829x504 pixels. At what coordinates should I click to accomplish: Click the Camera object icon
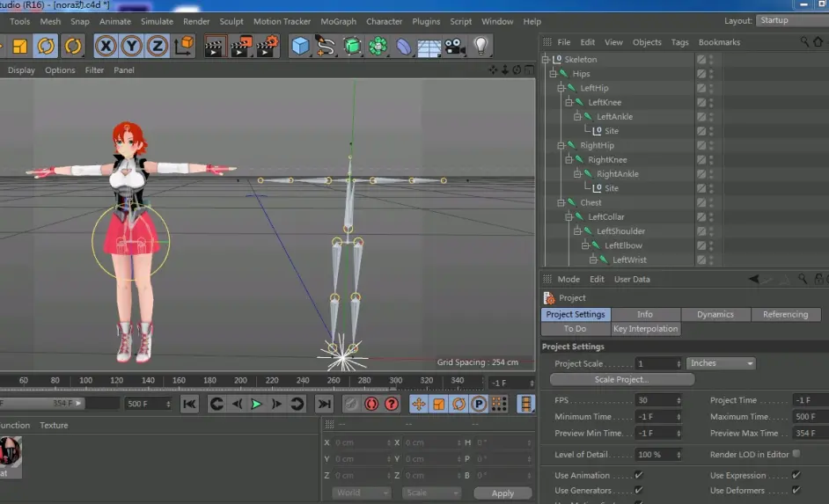click(x=454, y=46)
